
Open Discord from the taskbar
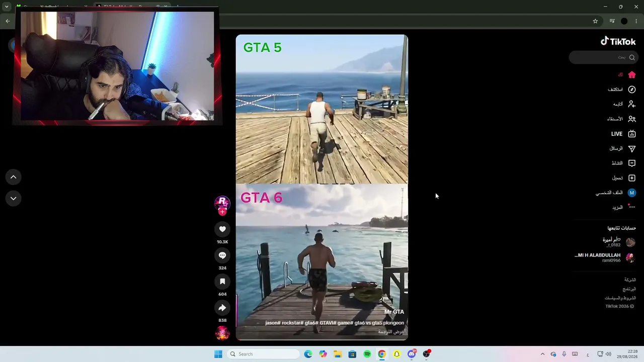pos(412,354)
